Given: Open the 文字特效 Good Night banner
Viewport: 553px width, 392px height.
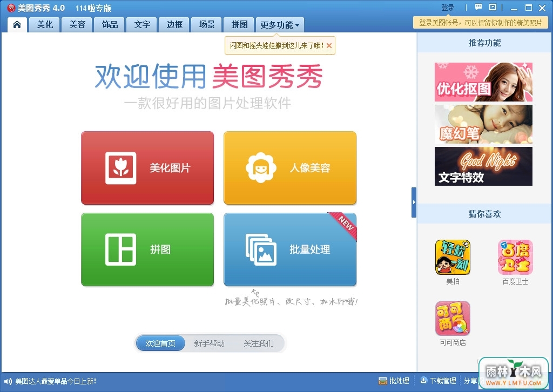Looking at the screenshot, I should tap(483, 166).
